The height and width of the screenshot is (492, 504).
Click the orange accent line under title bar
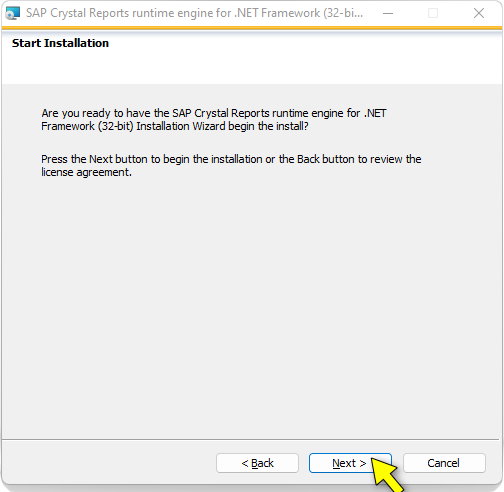pyautogui.click(x=252, y=29)
